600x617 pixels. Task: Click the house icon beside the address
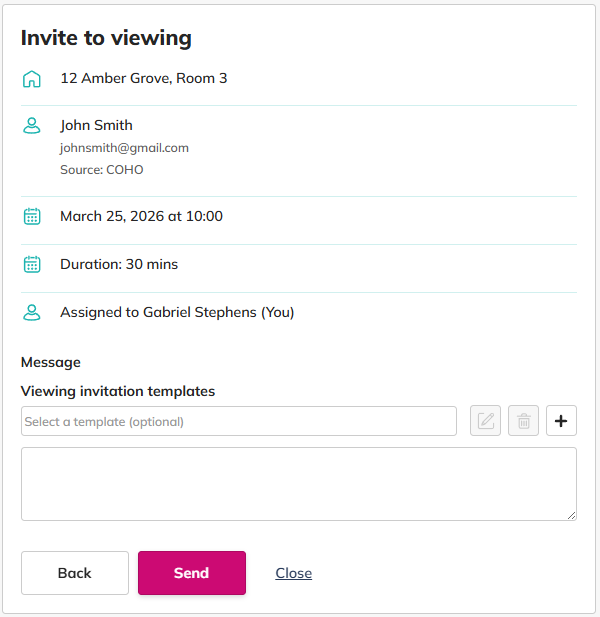[x=32, y=78]
